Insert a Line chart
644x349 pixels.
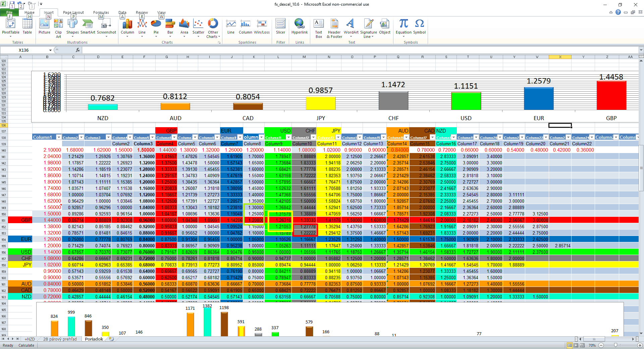coord(142,28)
